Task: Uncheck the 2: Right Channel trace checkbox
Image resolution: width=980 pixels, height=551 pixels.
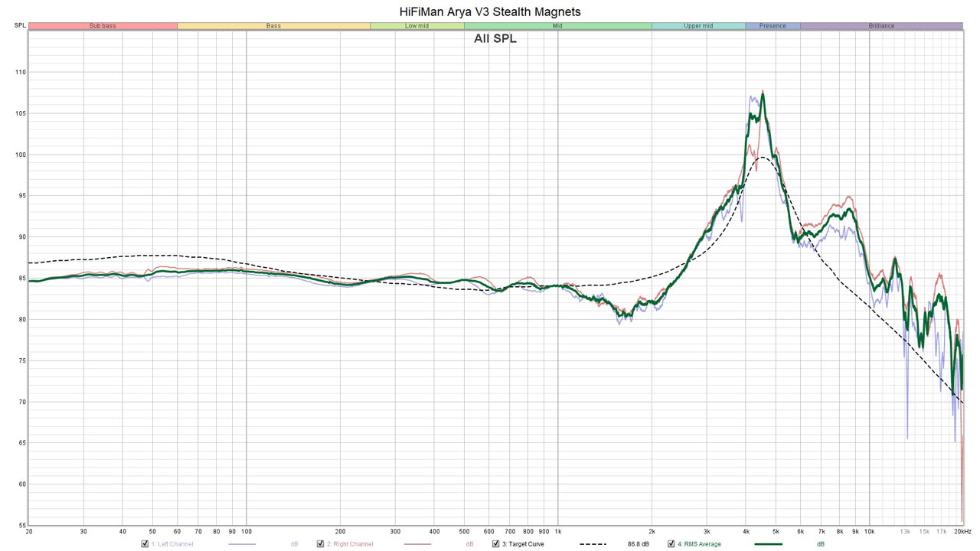Action: point(321,544)
